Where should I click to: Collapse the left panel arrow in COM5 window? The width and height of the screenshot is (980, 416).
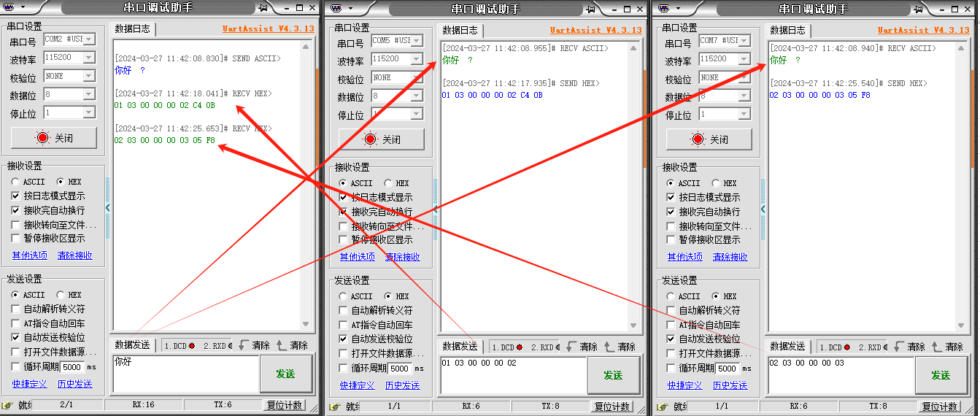coord(436,209)
